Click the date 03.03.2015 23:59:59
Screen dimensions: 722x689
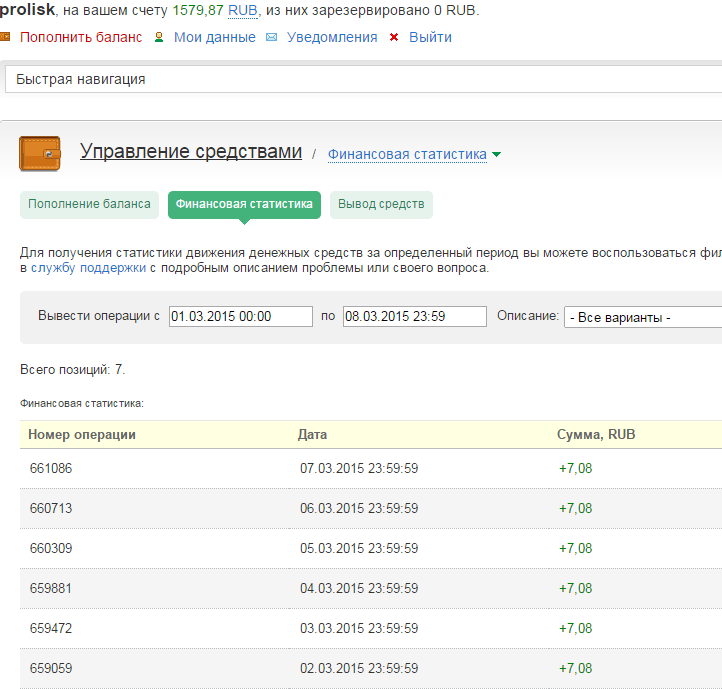pyautogui.click(x=359, y=629)
